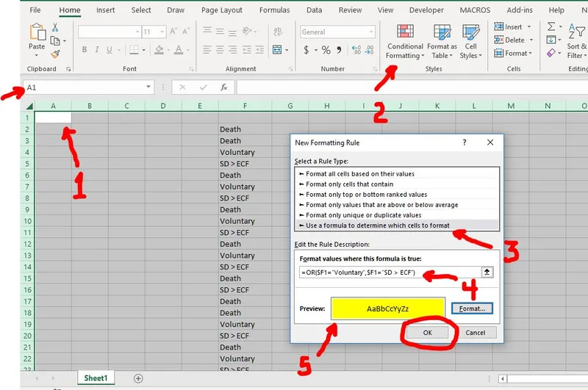Select the Format Painter brush

(x=55, y=54)
